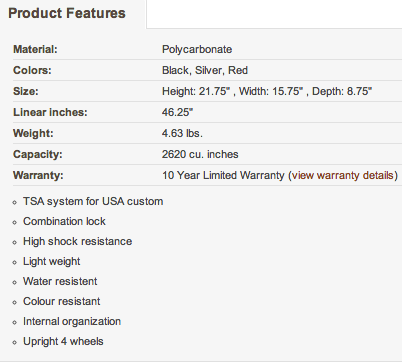Click the High shock resistance bullet item

coord(77,241)
